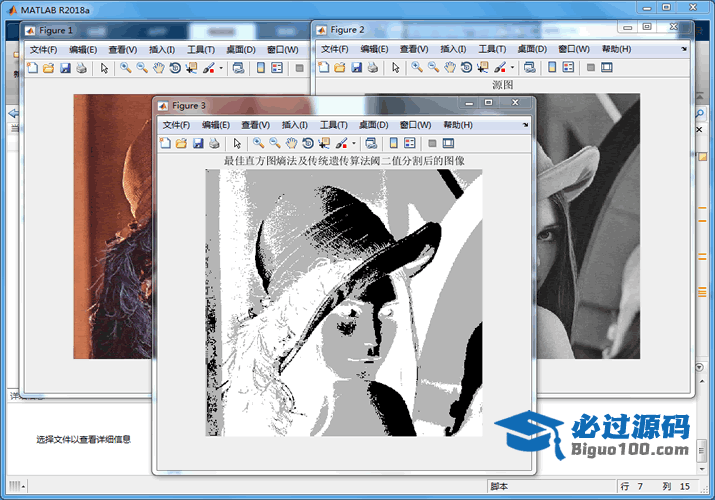Expand the status bar busy indicator arrow
The image size is (715, 500).
pos(23,487)
